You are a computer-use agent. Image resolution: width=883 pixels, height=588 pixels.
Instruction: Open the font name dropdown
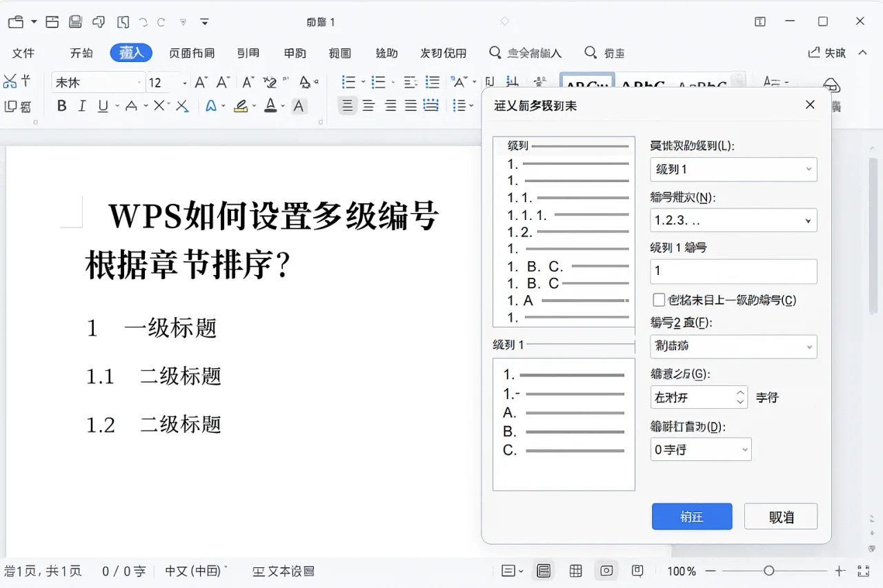pyautogui.click(x=97, y=81)
